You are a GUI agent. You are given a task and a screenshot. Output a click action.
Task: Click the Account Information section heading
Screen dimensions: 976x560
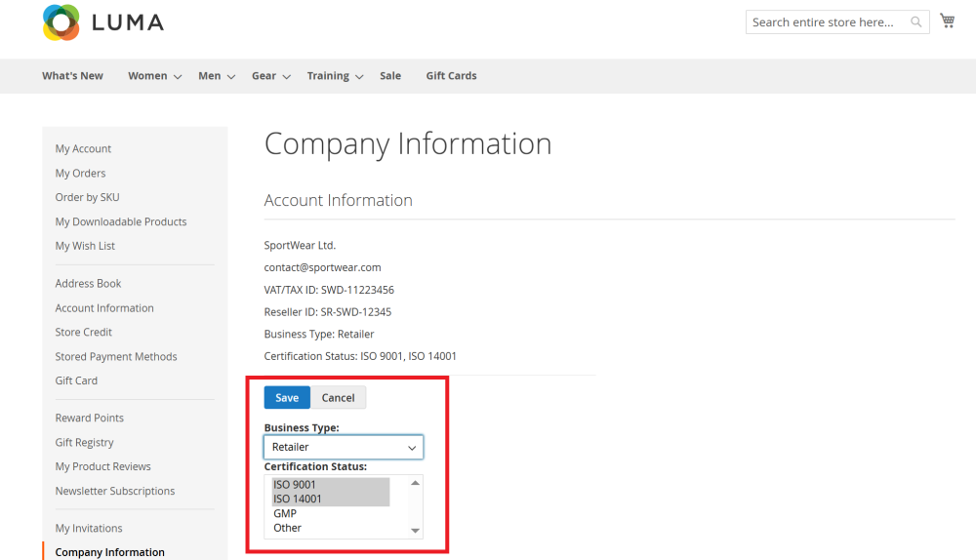pos(338,200)
